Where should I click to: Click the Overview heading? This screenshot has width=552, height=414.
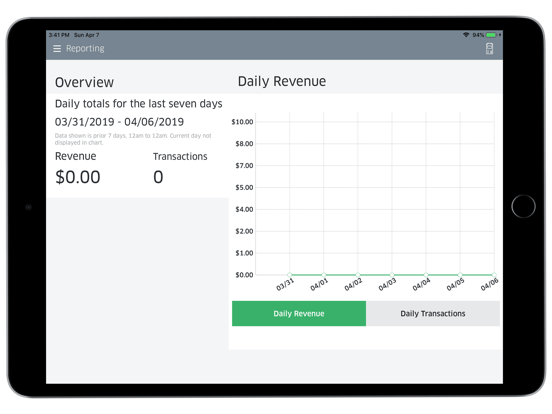coord(84,82)
